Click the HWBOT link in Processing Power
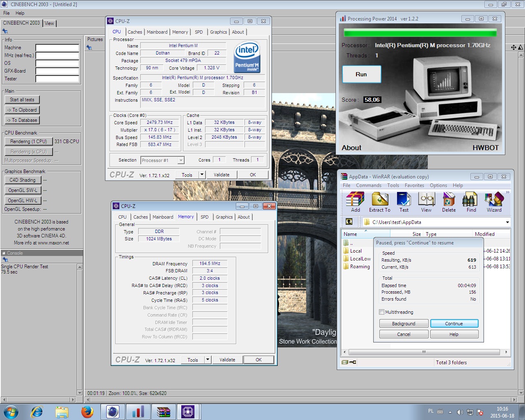525x420 pixels. click(x=486, y=148)
